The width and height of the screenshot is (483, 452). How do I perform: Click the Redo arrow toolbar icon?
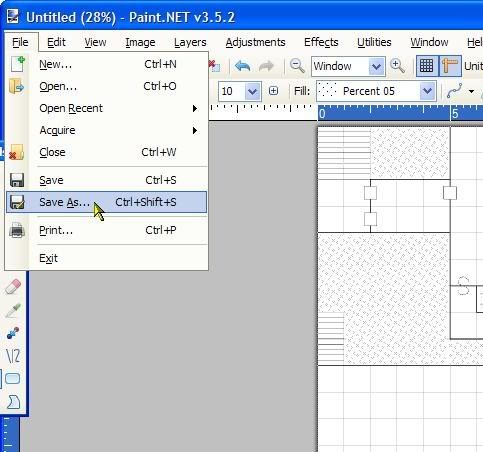click(266, 66)
